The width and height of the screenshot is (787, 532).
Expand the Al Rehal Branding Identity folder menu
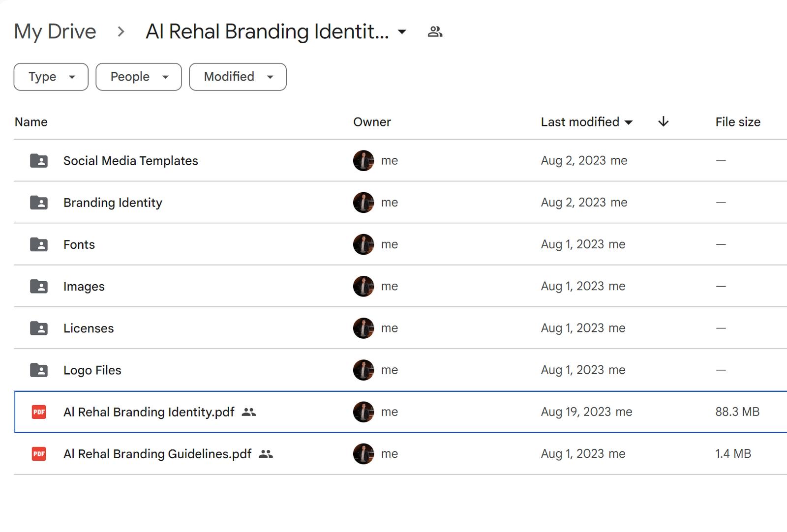coord(402,32)
